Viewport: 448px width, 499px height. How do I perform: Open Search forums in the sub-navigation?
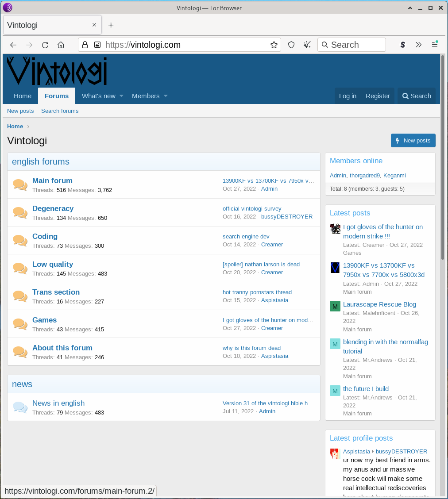pyautogui.click(x=60, y=111)
